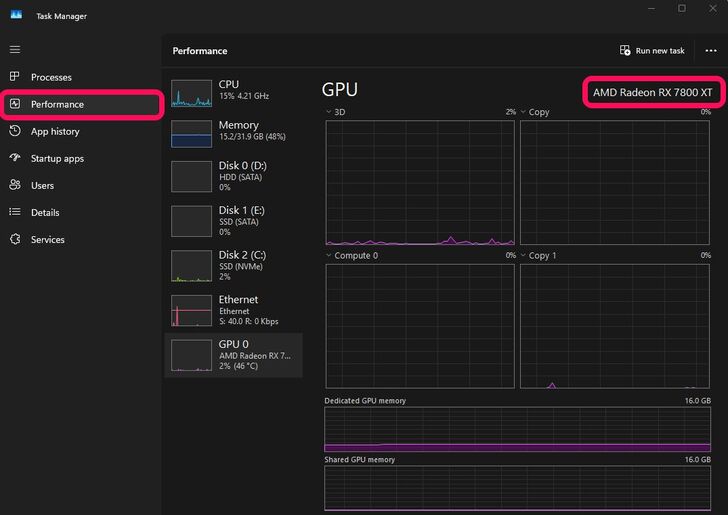728x515 pixels.
Task: Click the Ethernet mini graph thumbnail
Action: point(191,310)
